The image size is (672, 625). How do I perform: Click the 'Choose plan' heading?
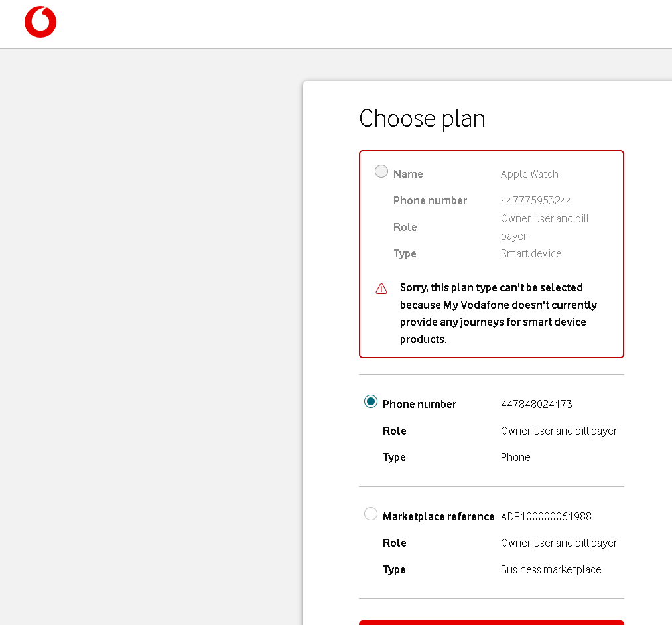point(422,118)
